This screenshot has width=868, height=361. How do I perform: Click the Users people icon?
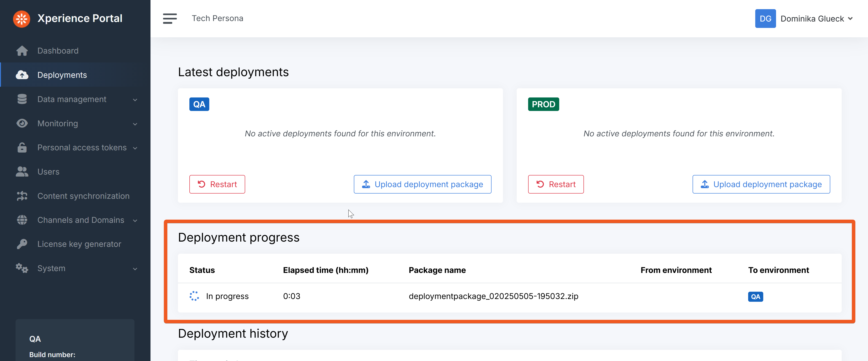tap(22, 172)
